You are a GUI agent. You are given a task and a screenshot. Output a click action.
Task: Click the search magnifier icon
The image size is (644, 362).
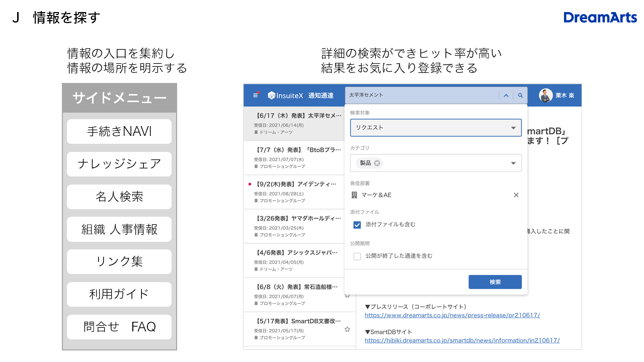520,96
